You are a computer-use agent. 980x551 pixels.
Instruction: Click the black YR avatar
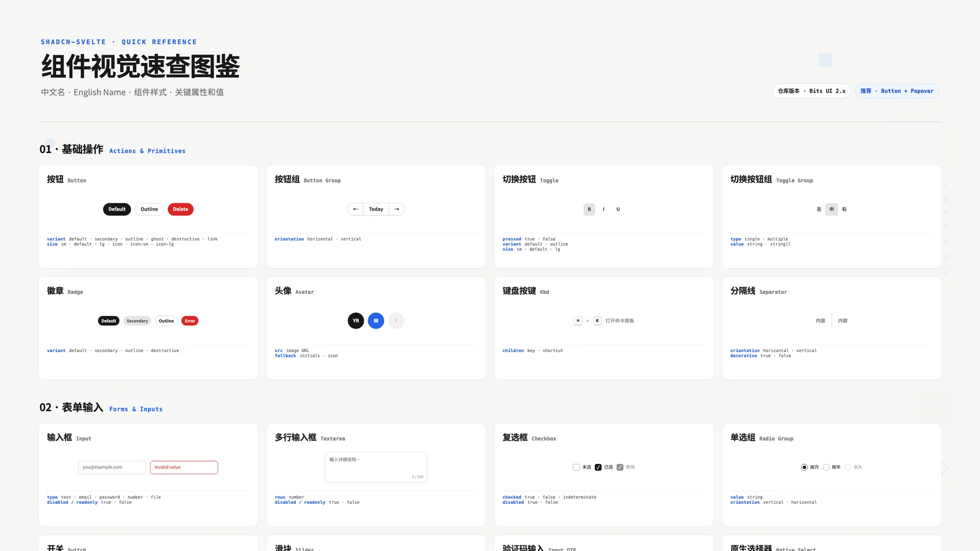tap(356, 321)
